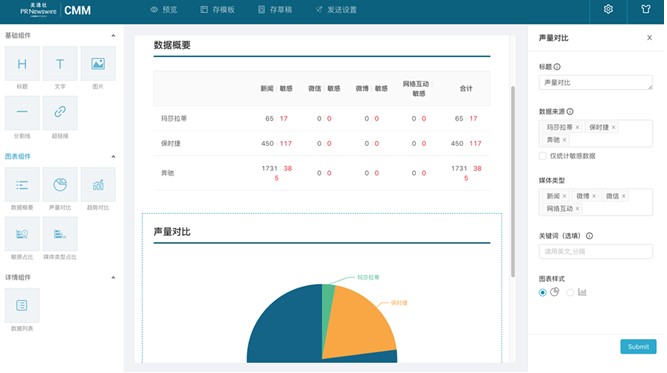Open the 数据来源 multi-select box
667x373 pixels.
[x=596, y=134]
